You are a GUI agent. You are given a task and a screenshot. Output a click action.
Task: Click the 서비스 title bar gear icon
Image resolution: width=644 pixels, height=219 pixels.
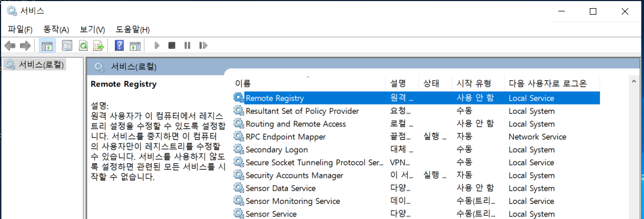click(x=11, y=11)
